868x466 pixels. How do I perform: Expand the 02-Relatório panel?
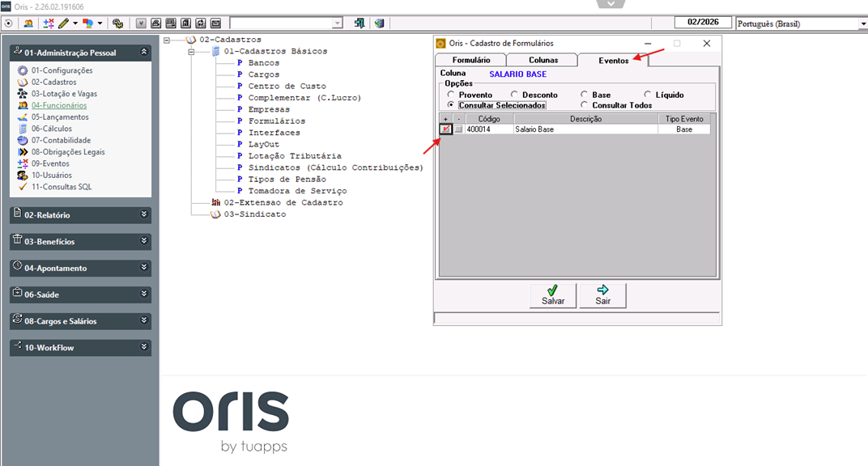[x=144, y=214]
